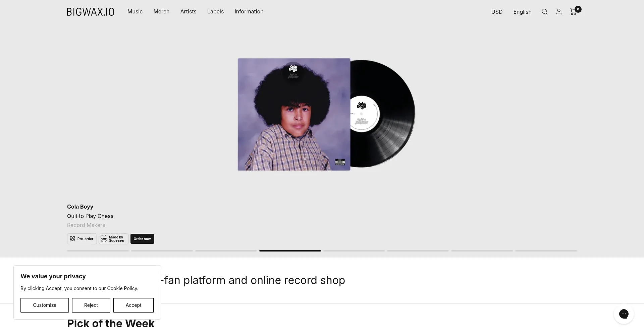Reject cookies in privacy banner
This screenshot has width=644, height=333.
91,305
